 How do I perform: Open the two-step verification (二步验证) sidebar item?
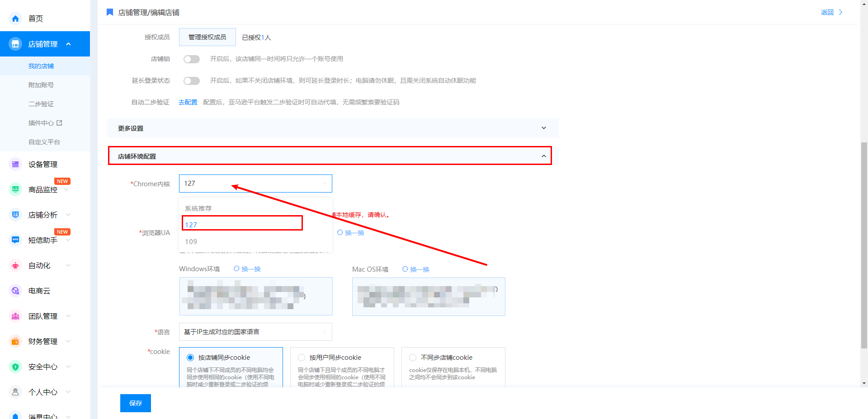coord(41,104)
